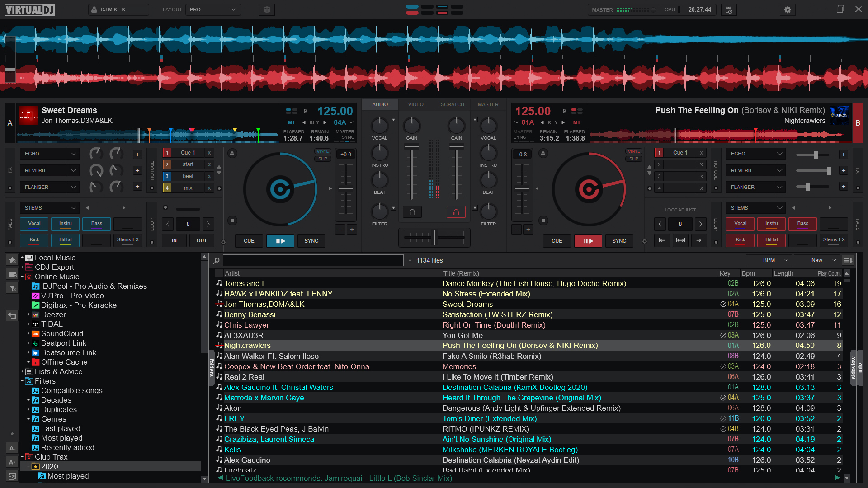
Task: Click the list sort icon next to New
Action: 848,260
